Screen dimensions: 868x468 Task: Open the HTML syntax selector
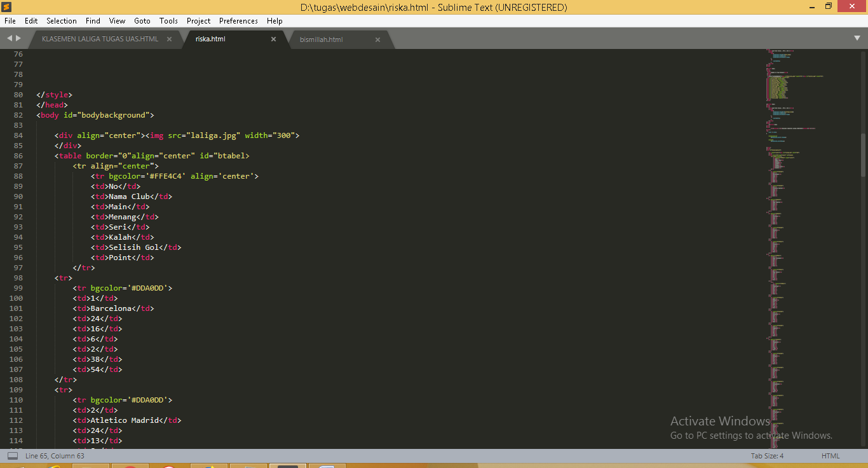click(x=830, y=456)
